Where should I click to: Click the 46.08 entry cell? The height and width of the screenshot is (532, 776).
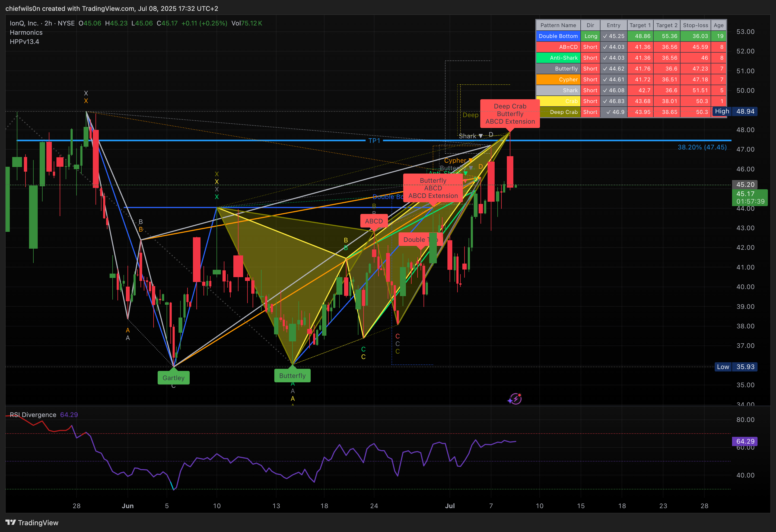613,91
